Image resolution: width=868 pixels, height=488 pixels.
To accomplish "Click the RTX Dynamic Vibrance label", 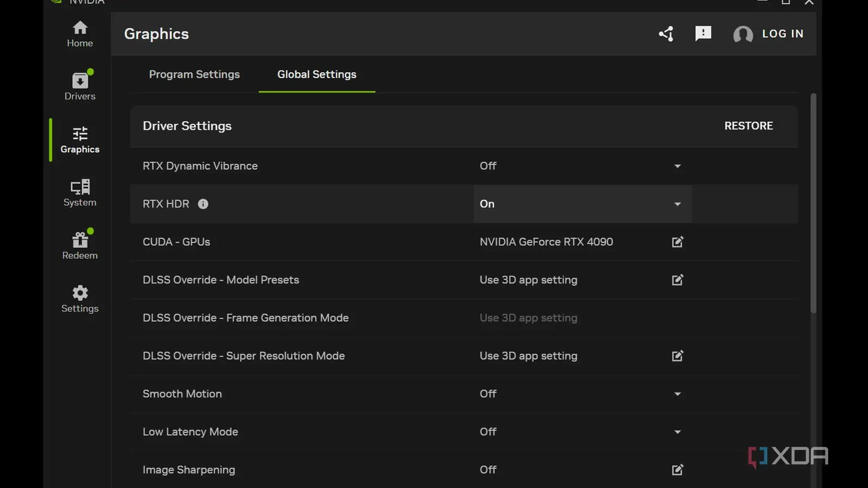I will (x=200, y=166).
